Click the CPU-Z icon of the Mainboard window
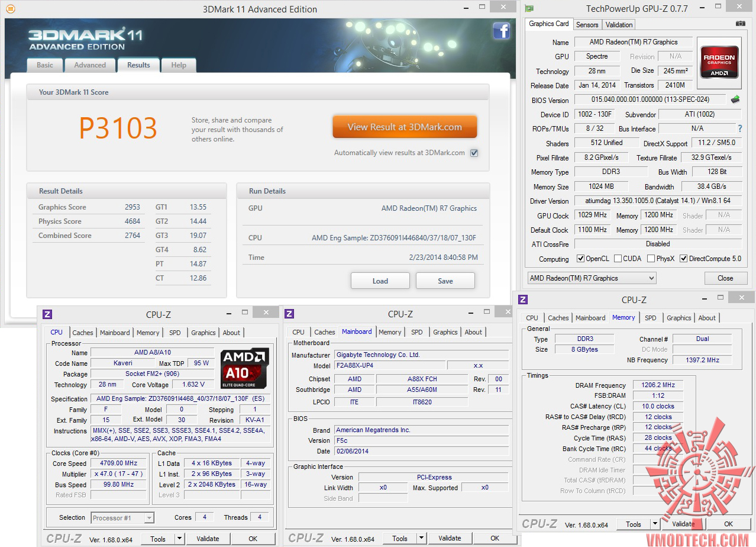 290,314
